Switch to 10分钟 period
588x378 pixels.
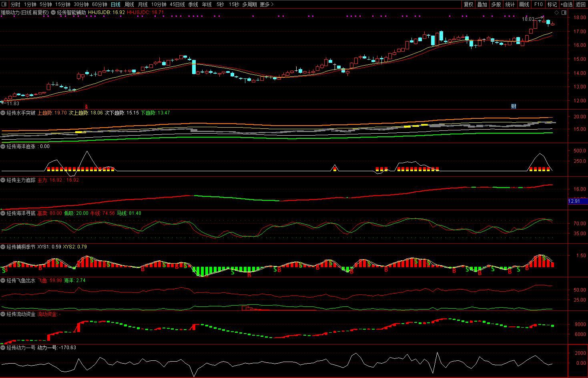(x=159, y=4)
